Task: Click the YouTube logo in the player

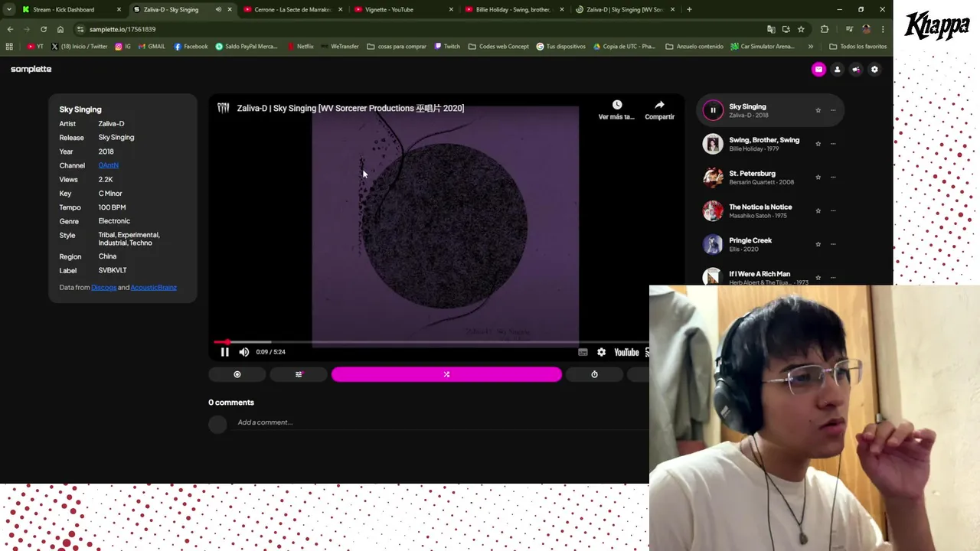Action: [x=626, y=352]
